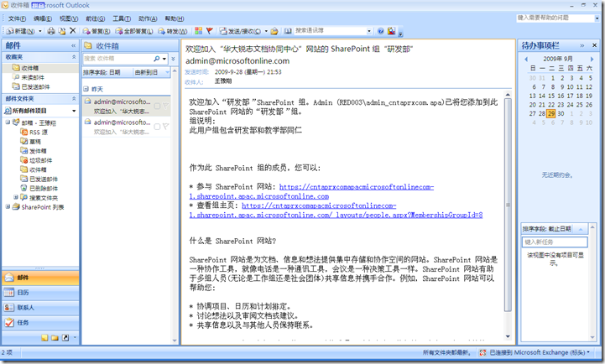Click the 答复 reply button

[x=96, y=31]
